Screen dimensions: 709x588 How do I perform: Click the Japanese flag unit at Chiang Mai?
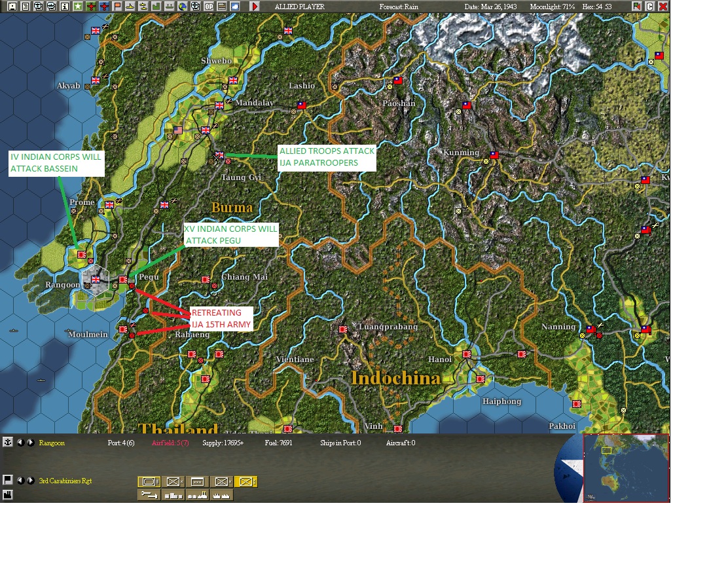click(x=206, y=280)
